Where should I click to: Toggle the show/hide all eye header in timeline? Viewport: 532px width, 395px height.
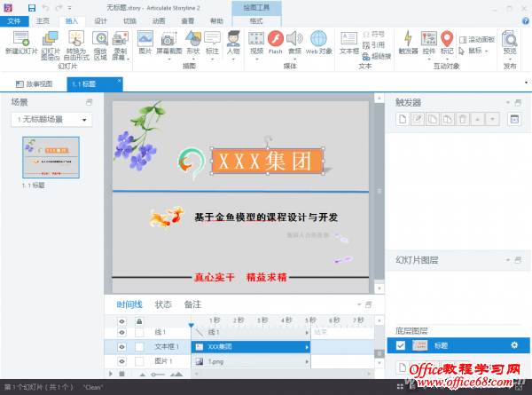tap(122, 321)
